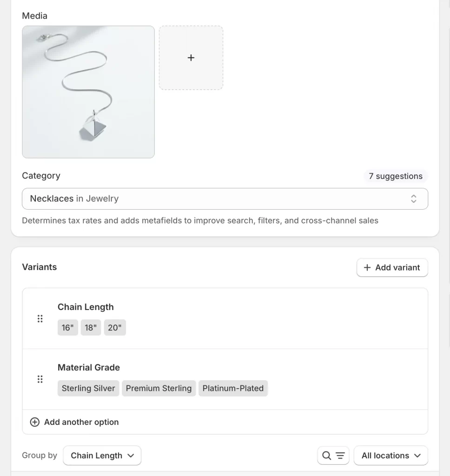The image size is (450, 476).
Task: Click the plus icon beside Add another option
Action: click(x=35, y=422)
